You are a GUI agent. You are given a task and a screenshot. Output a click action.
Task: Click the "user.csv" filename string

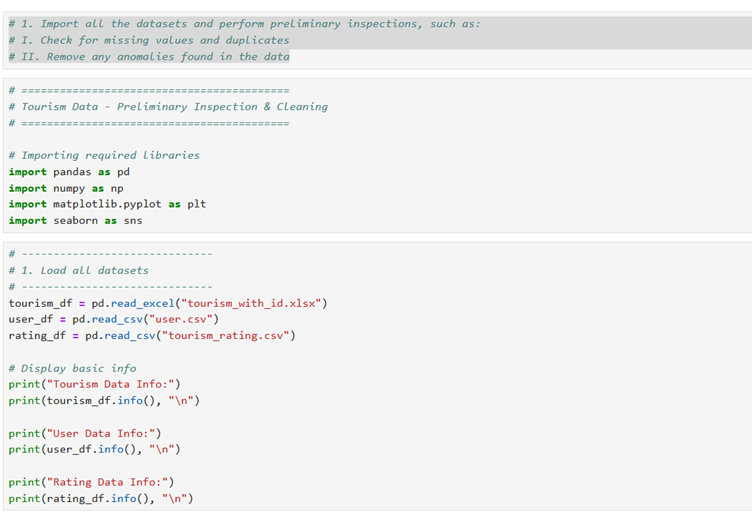click(188, 319)
